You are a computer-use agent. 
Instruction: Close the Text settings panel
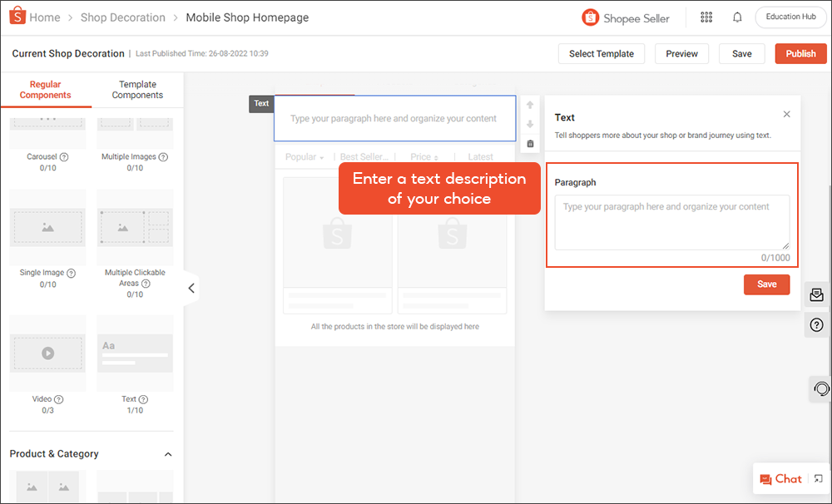pos(787,115)
